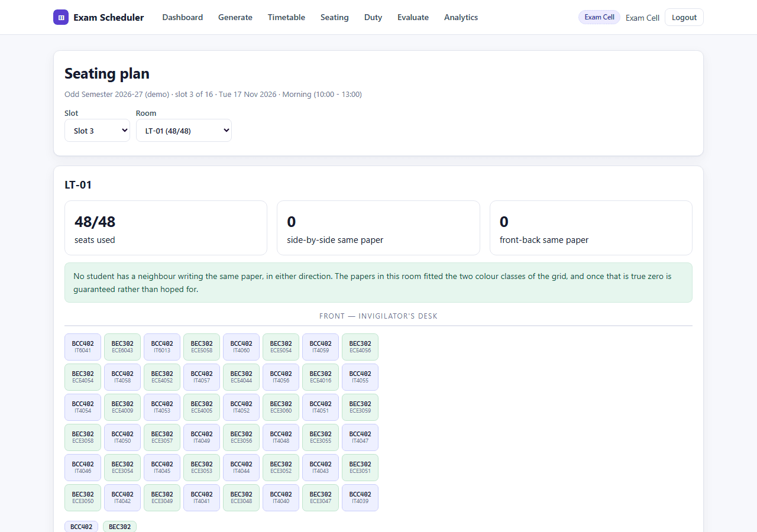Select the Seating nav item
The height and width of the screenshot is (532, 757).
point(335,17)
